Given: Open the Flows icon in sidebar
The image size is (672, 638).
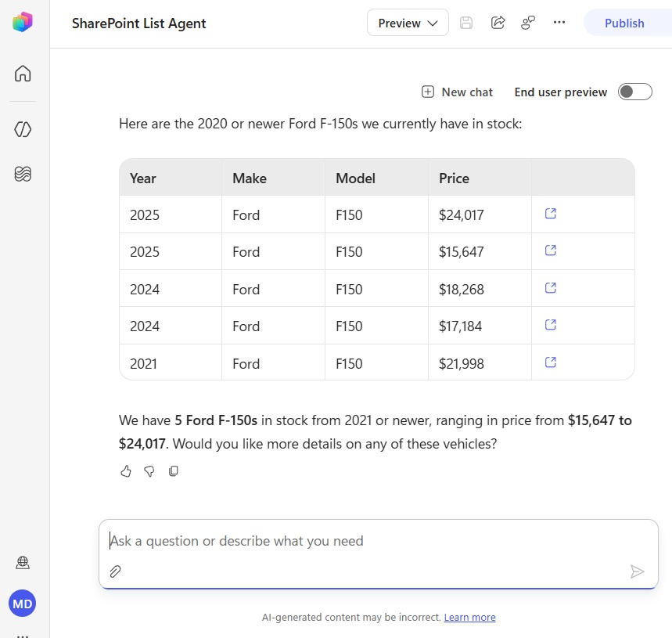Looking at the screenshot, I should pyautogui.click(x=23, y=174).
